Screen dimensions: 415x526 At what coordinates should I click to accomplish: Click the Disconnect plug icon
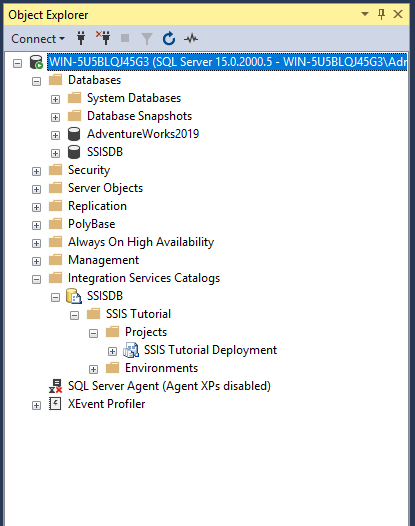[103, 38]
